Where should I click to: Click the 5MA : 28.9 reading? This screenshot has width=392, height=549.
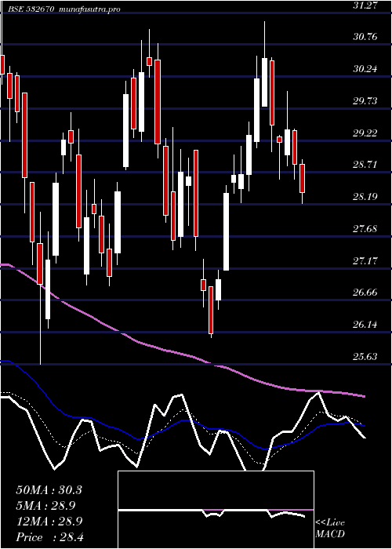click(45, 506)
